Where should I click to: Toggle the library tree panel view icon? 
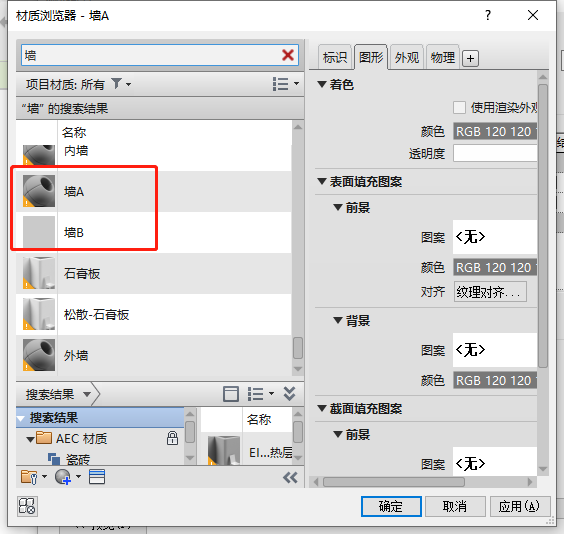[x=231, y=394]
